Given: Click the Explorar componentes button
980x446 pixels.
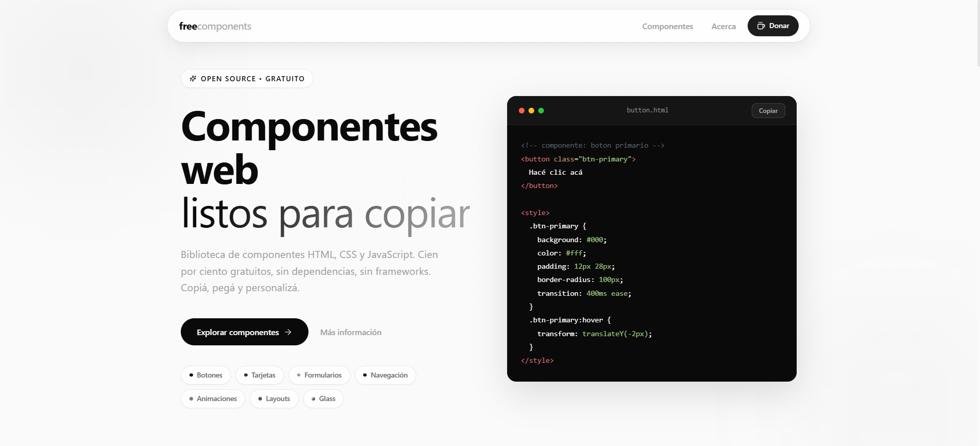Looking at the screenshot, I should click(245, 332).
